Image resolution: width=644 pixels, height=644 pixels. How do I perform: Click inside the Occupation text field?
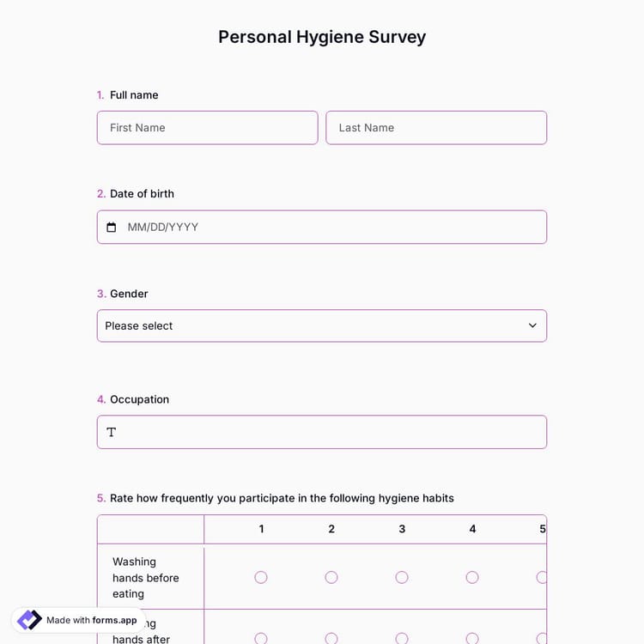point(331,432)
